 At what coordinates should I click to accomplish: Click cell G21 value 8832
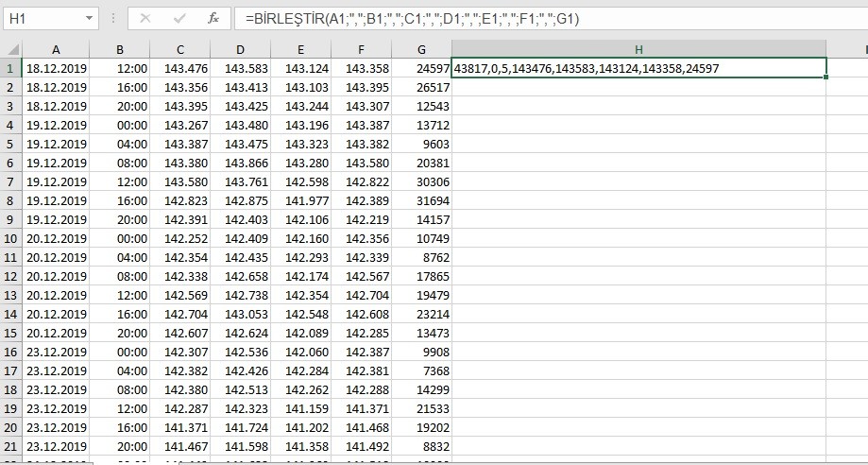pos(422,446)
